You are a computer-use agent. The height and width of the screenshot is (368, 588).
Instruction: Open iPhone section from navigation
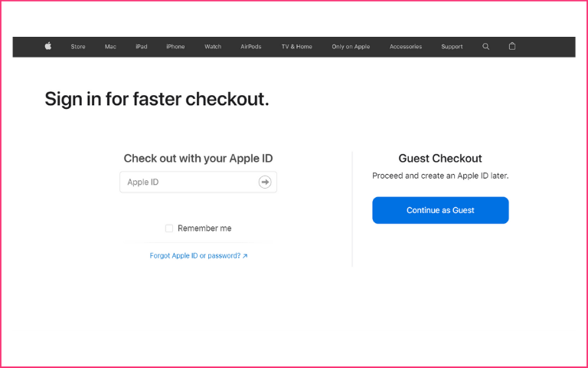point(175,47)
